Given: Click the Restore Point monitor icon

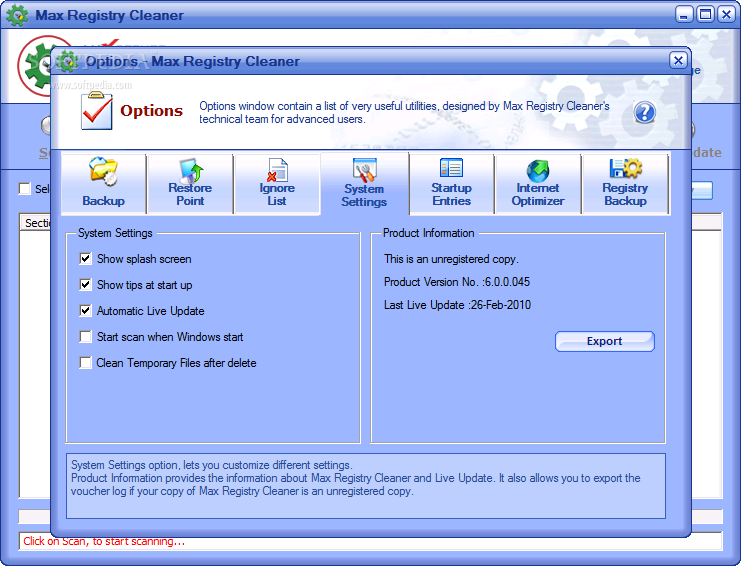Looking at the screenshot, I should 190,171.
